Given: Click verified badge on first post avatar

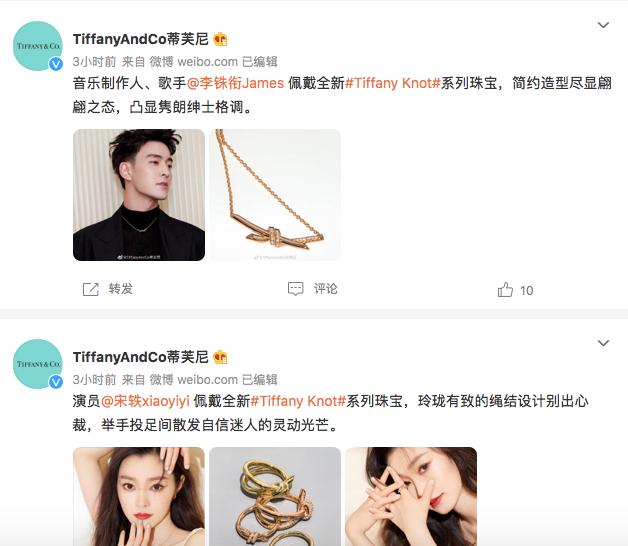Looking at the screenshot, I should 56,64.
